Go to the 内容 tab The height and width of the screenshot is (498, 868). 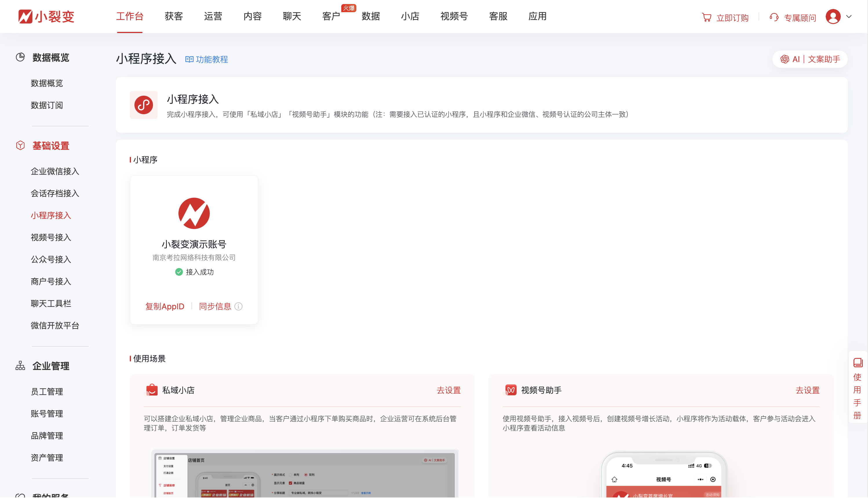click(x=252, y=16)
